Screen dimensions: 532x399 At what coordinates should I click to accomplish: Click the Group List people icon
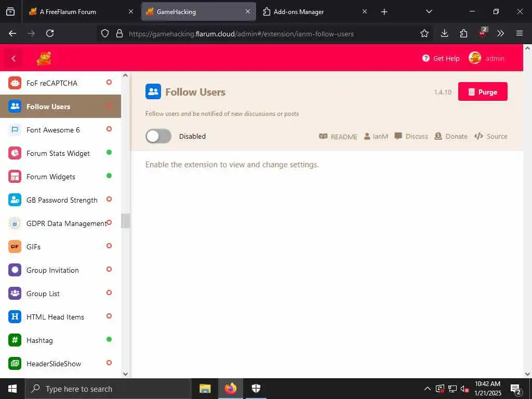(x=15, y=294)
